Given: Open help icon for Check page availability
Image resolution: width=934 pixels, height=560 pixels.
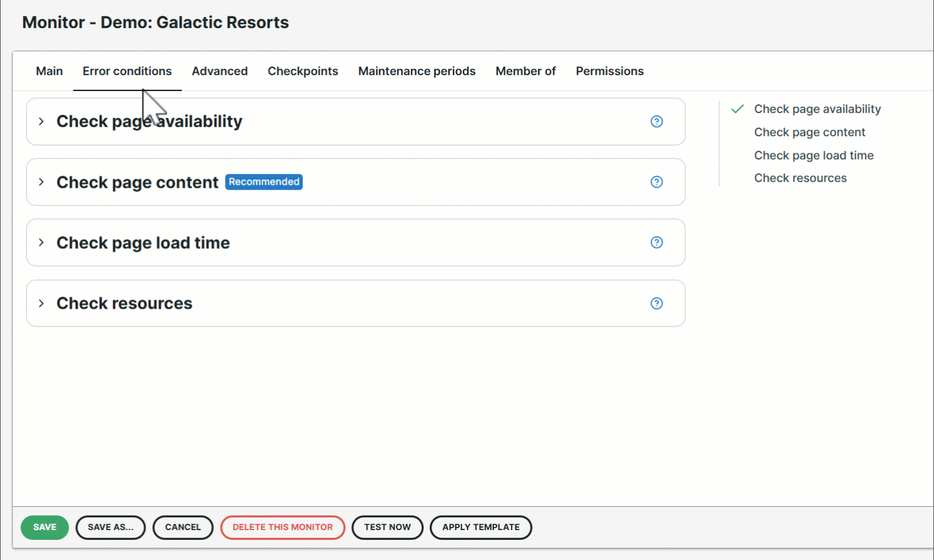Looking at the screenshot, I should click(x=656, y=121).
